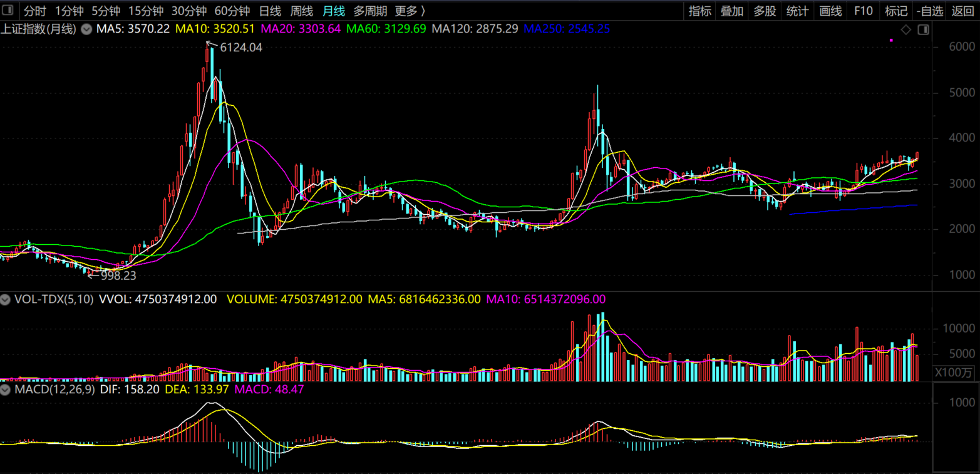Click the 指标 indicators button
Screen dimensions: 980x474
(699, 11)
